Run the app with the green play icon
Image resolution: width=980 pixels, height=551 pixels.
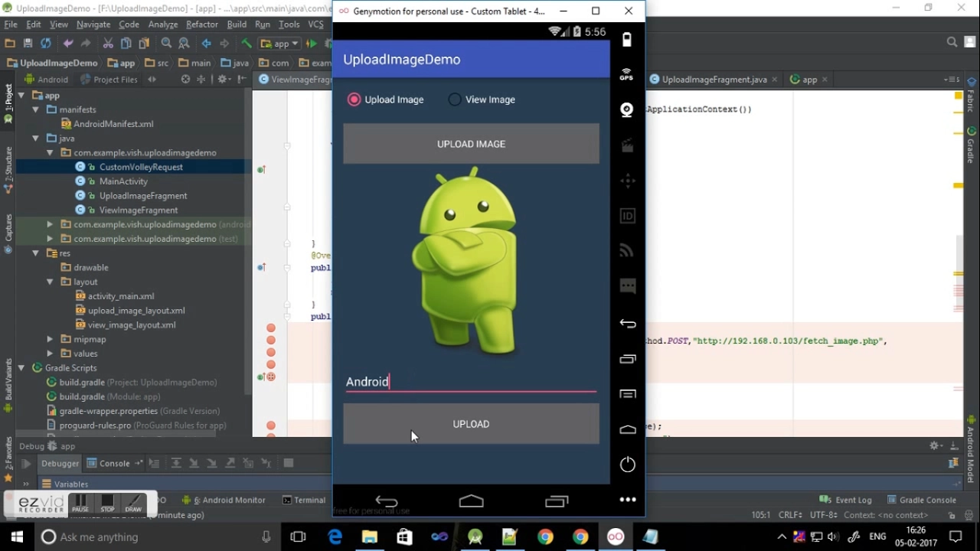(x=312, y=44)
